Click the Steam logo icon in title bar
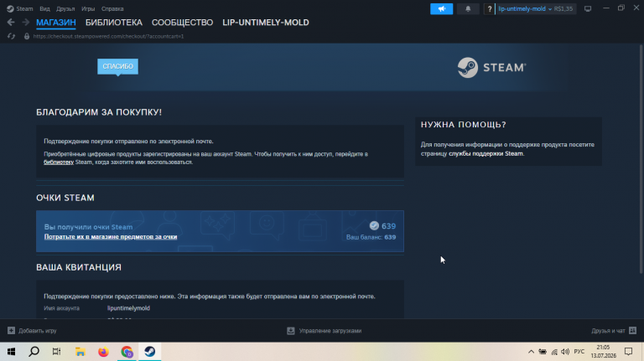Image resolution: width=644 pixels, height=361 pixels. coord(10,8)
